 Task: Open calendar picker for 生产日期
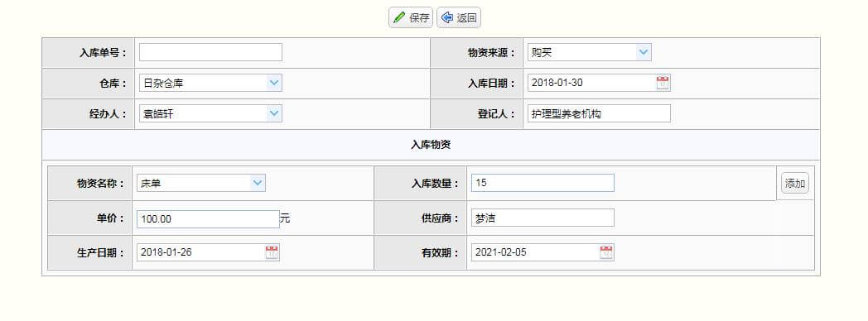click(272, 252)
